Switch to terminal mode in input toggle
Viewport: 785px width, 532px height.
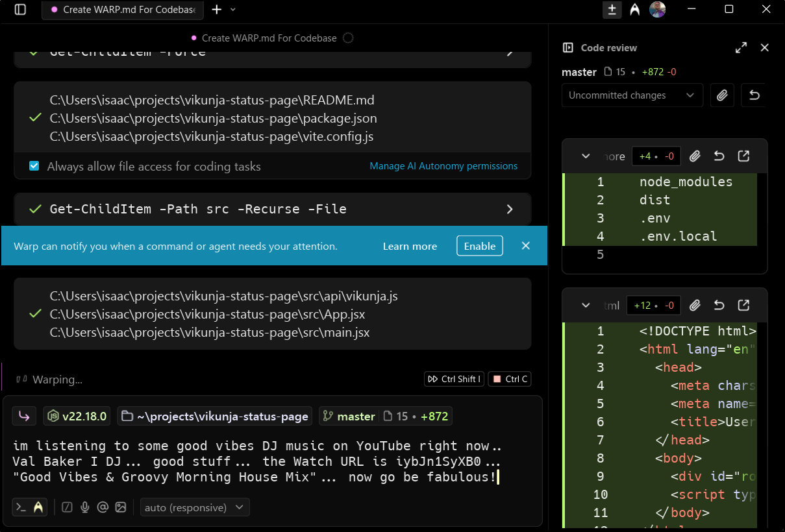21,507
